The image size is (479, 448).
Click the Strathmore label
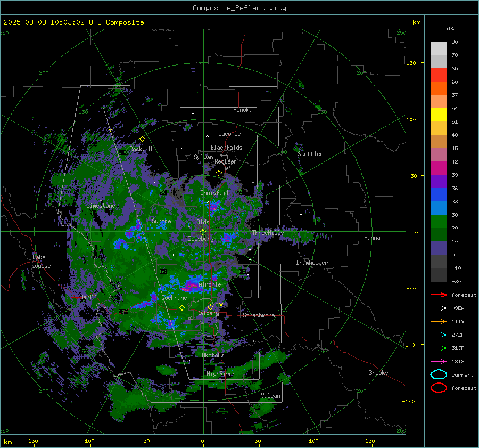coord(259,315)
